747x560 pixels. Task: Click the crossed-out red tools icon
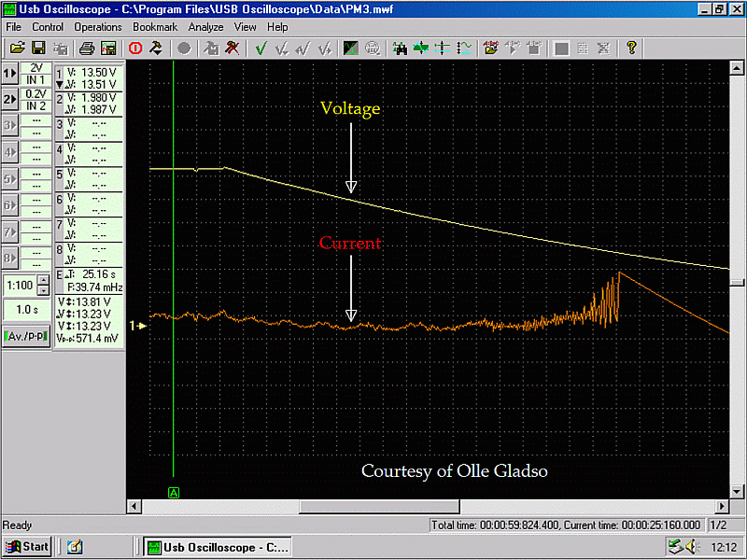233,49
